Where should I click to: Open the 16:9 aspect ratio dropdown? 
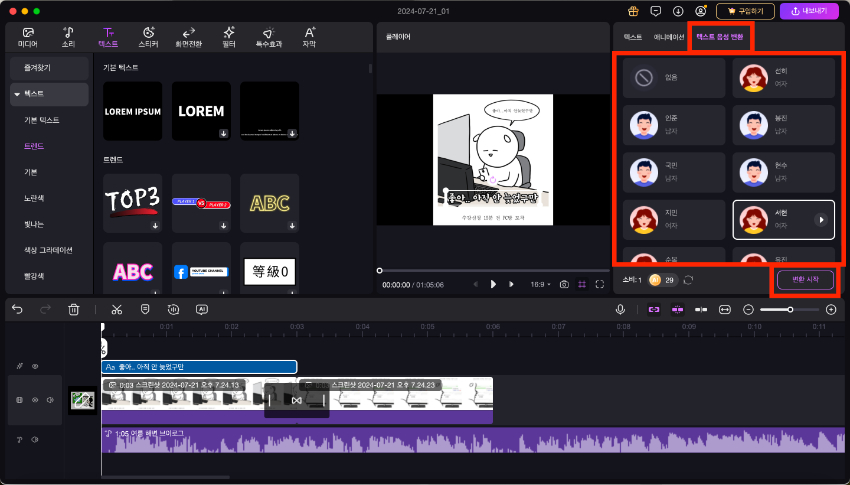(x=541, y=285)
